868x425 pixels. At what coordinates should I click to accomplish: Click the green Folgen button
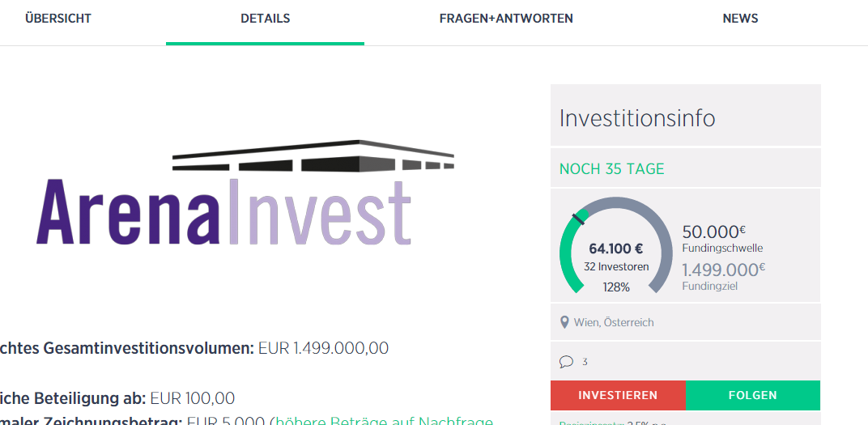(x=753, y=395)
